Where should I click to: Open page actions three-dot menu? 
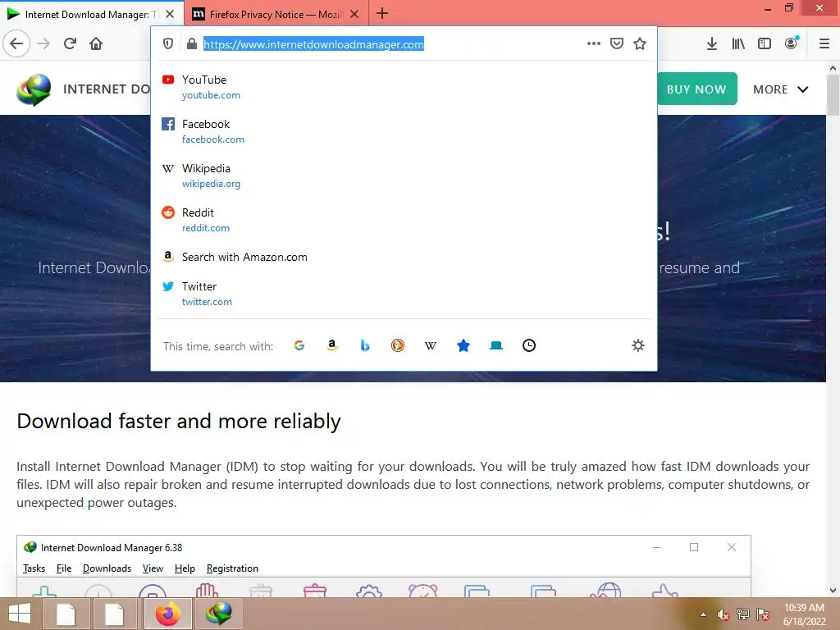(x=594, y=43)
